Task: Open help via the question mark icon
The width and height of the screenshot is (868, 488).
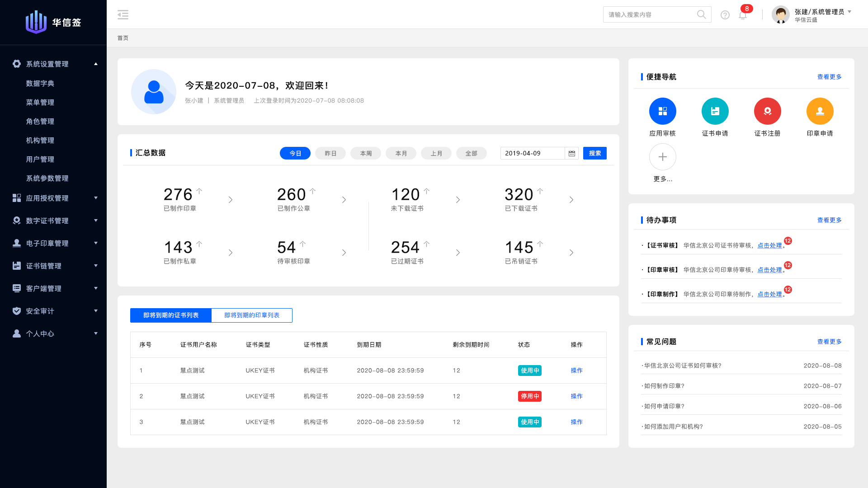Action: [725, 15]
